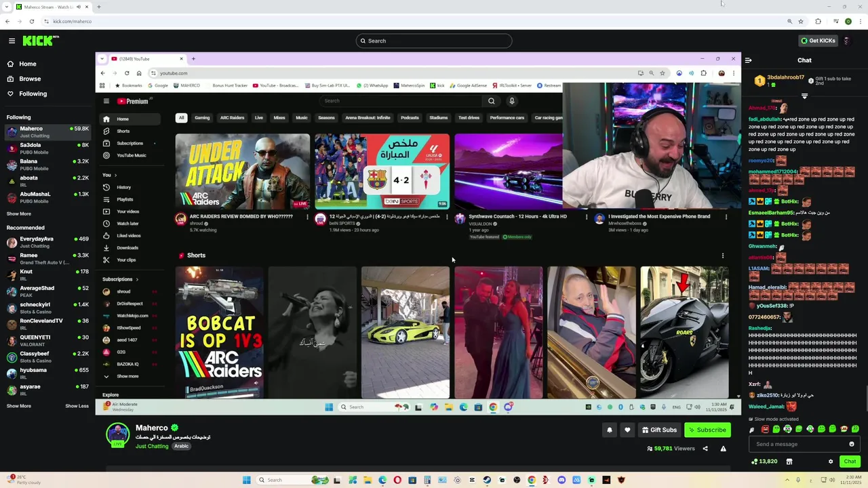The height and width of the screenshot is (488, 868).
Task: Open Browse in Kick sidebar
Action: 29,79
